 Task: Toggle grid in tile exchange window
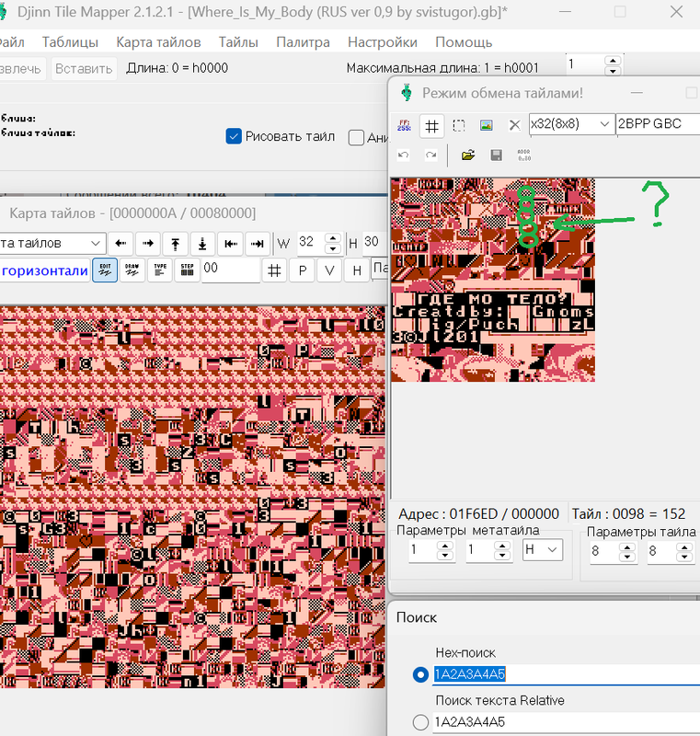coord(431,125)
